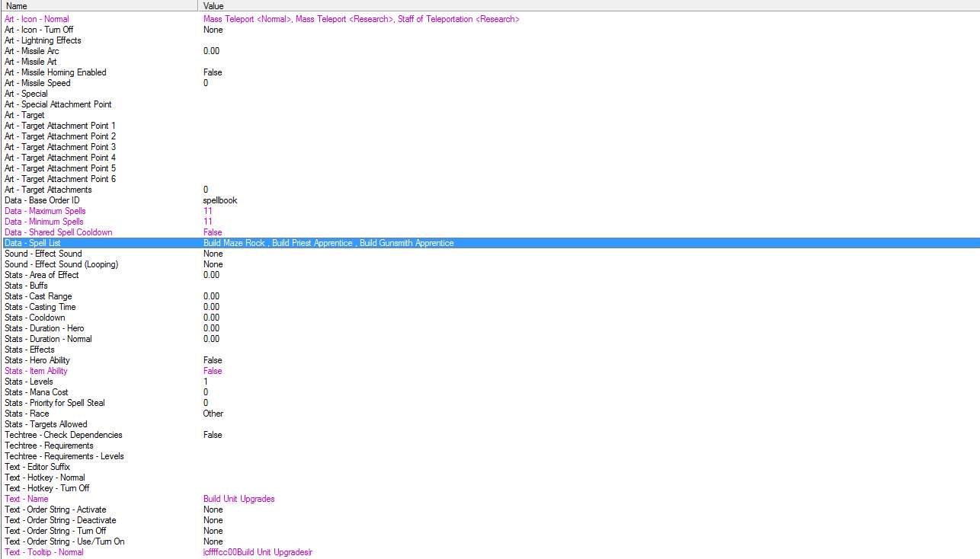Select 'Art - Target Attachments' row

(490, 190)
